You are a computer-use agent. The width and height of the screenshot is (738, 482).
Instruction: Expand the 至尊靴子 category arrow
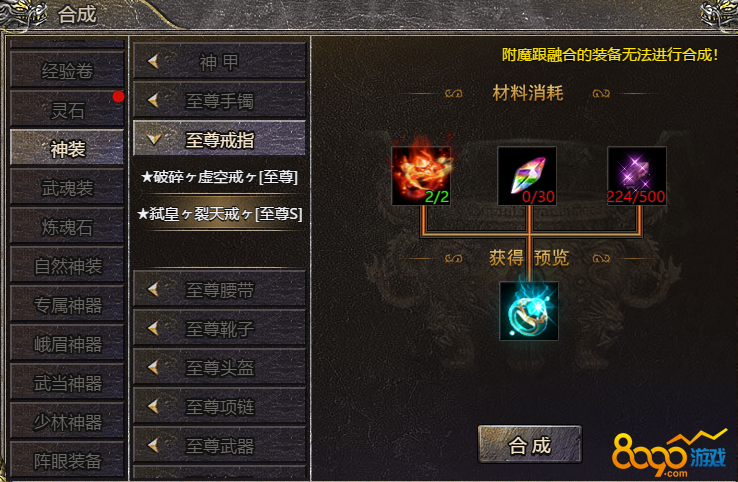pyautogui.click(x=153, y=328)
